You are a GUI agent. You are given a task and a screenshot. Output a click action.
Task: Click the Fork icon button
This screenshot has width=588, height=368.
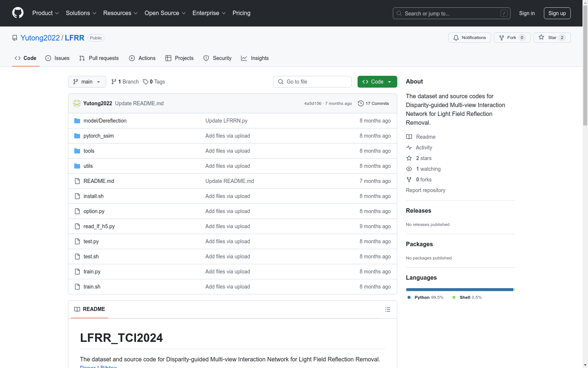click(502, 38)
